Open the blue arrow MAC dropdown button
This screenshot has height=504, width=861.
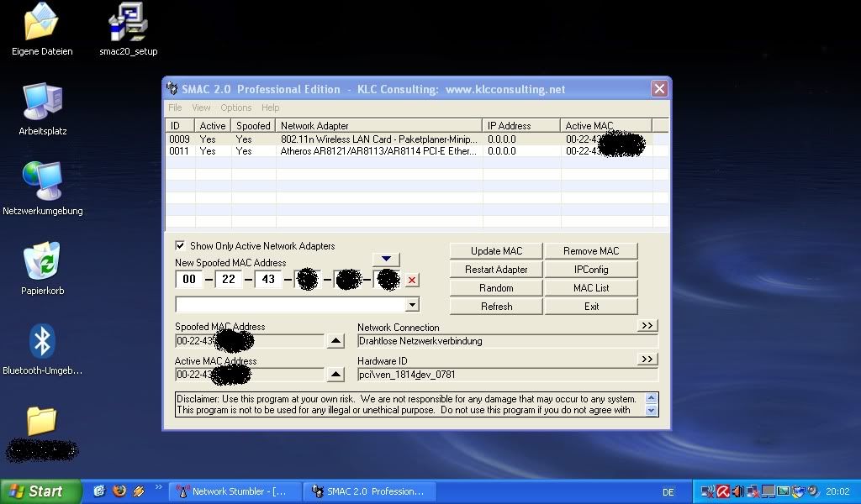[x=386, y=260]
